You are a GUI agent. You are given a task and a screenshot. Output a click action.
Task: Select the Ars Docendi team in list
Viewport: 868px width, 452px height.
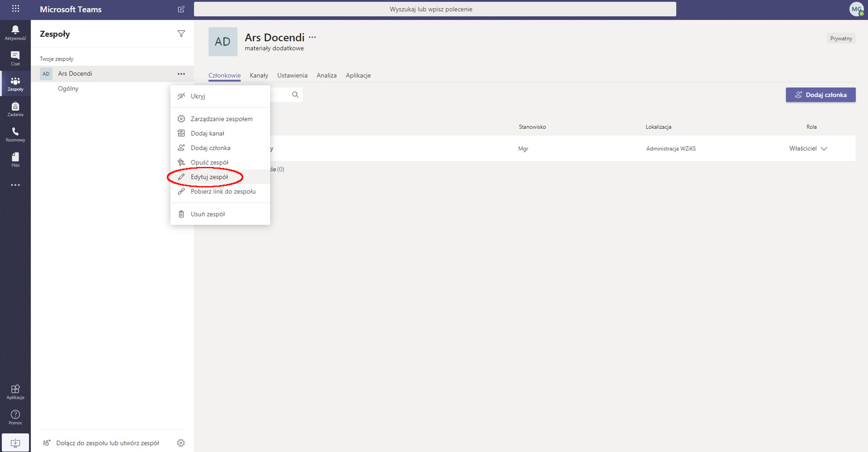113,74
